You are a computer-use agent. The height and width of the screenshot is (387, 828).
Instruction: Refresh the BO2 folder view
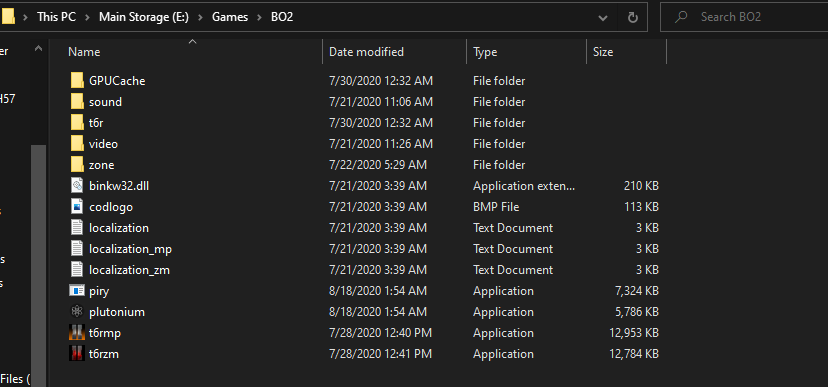tap(633, 17)
